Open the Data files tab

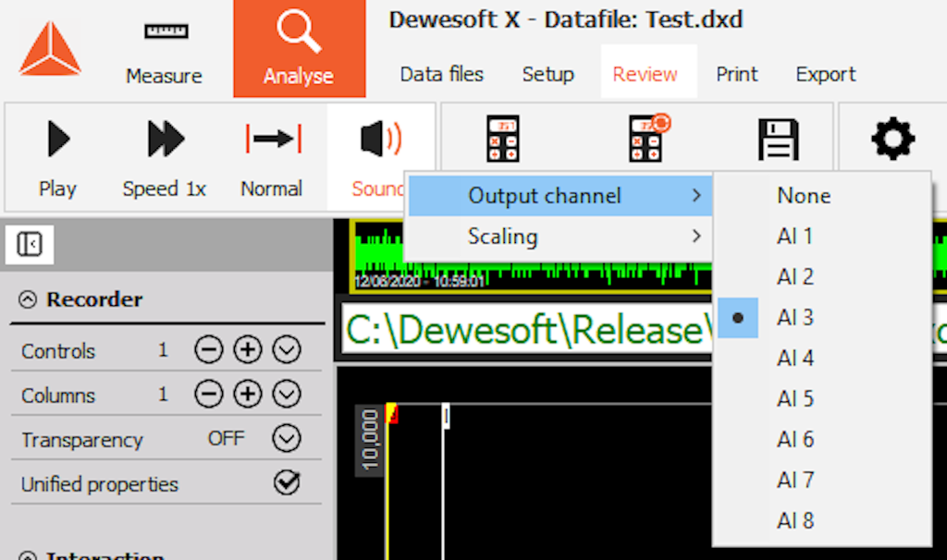click(x=441, y=74)
